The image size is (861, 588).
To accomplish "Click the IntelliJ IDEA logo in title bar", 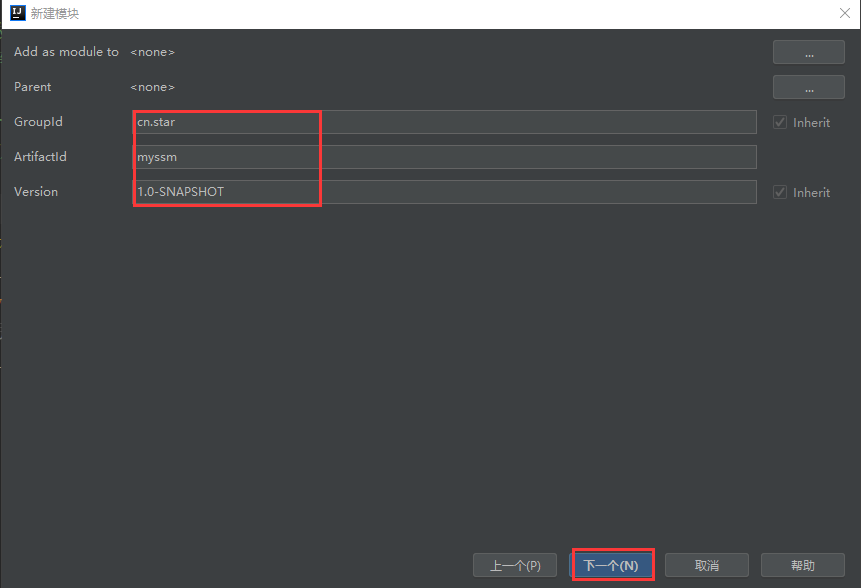I will tap(16, 13).
